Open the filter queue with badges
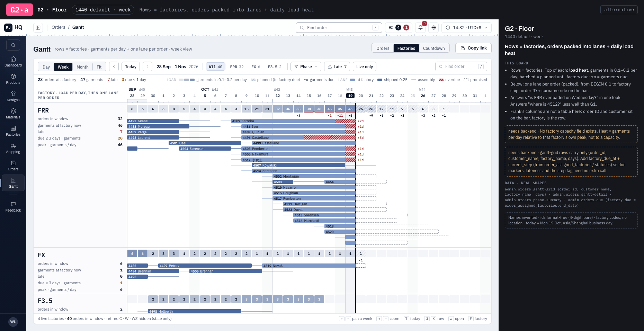Image resolution: width=644 pixels, height=331 pixels. coord(399,28)
